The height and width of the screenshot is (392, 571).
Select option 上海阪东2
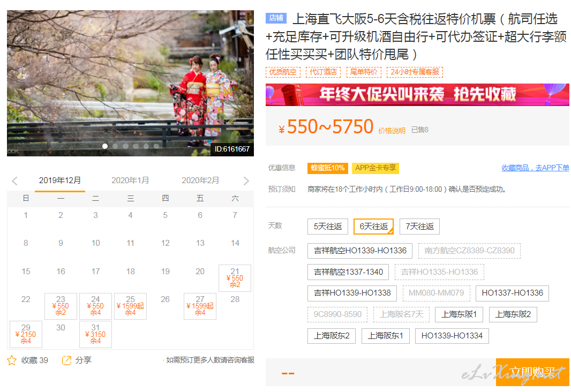tap(332, 336)
